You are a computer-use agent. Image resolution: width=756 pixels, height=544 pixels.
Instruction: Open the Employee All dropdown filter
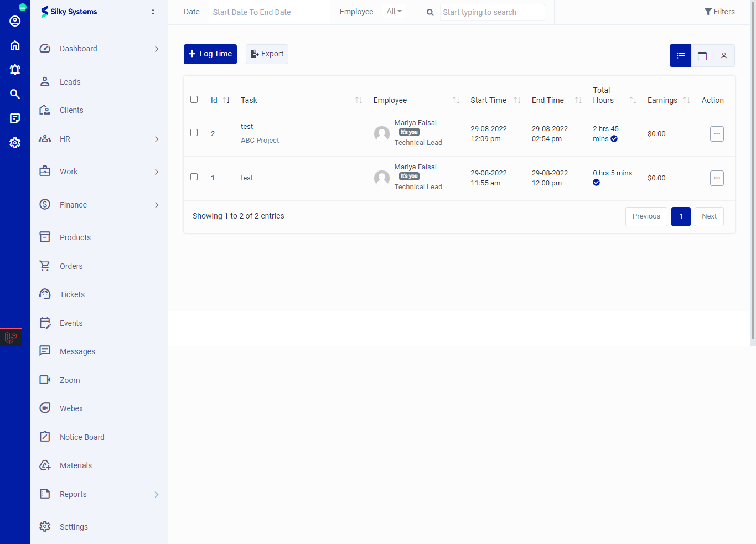point(394,12)
